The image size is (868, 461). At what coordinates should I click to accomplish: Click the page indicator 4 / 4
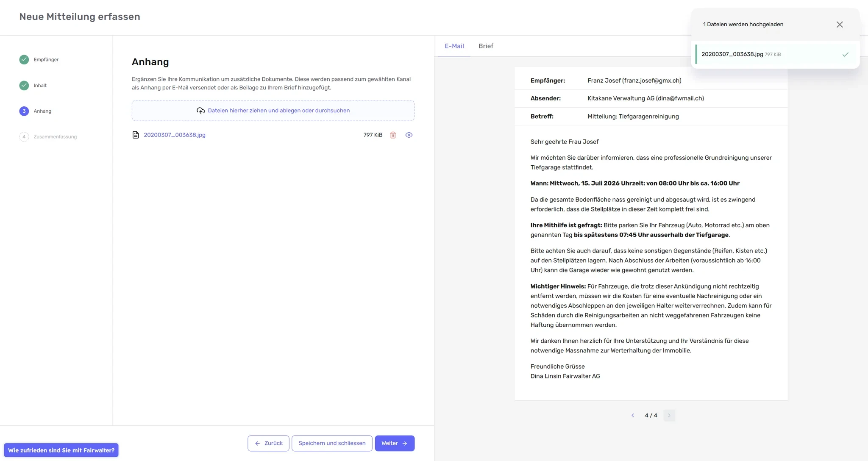click(651, 415)
